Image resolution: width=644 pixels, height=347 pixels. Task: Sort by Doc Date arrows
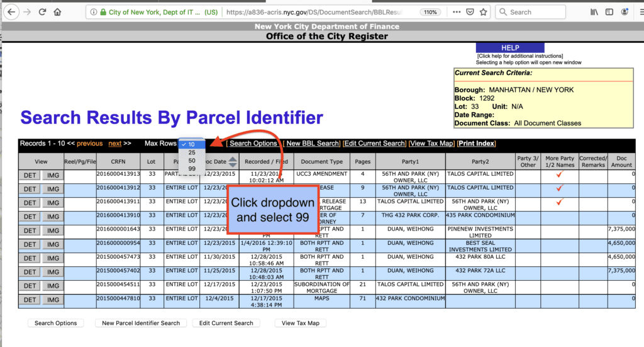pyautogui.click(x=233, y=162)
